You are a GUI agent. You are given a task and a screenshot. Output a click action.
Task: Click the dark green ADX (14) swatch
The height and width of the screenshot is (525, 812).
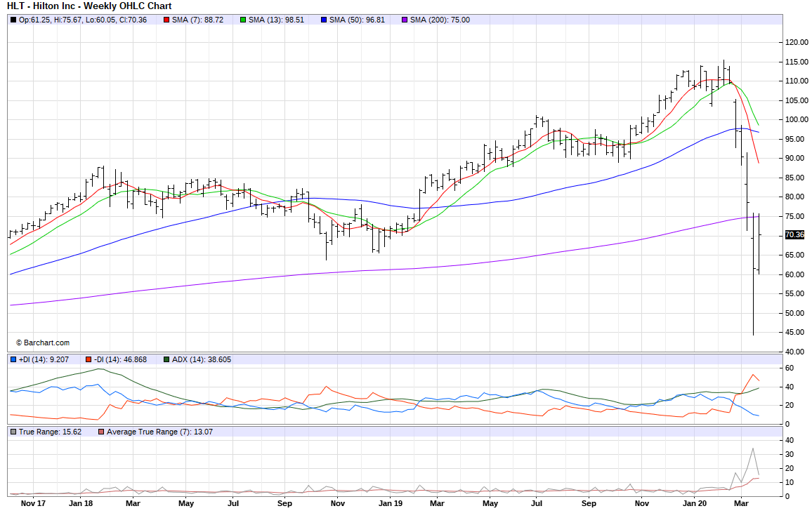(166, 359)
